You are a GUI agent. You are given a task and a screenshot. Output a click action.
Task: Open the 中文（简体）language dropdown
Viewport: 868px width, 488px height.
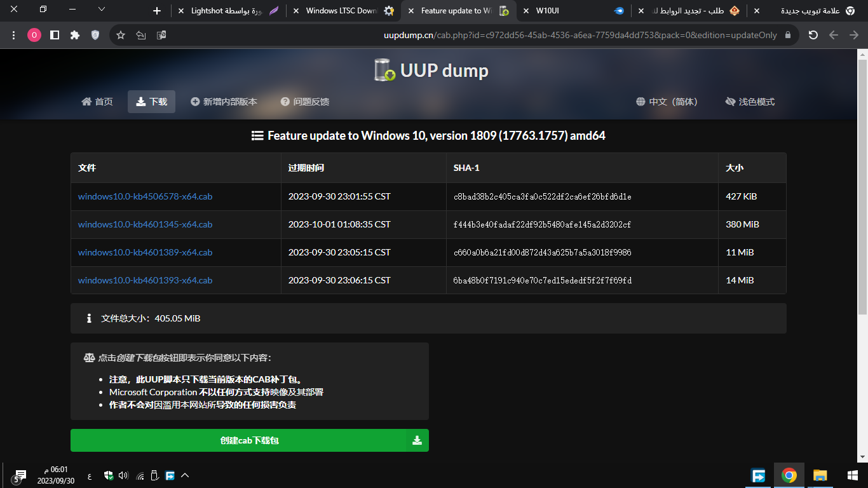pyautogui.click(x=667, y=102)
